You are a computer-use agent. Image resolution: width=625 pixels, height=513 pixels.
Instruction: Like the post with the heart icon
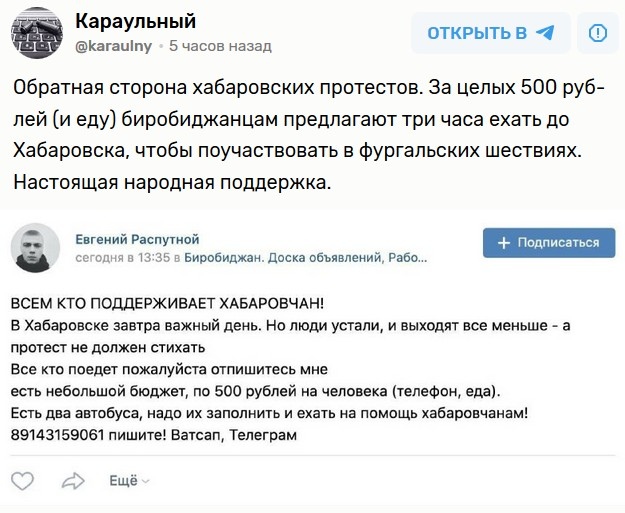tap(22, 481)
